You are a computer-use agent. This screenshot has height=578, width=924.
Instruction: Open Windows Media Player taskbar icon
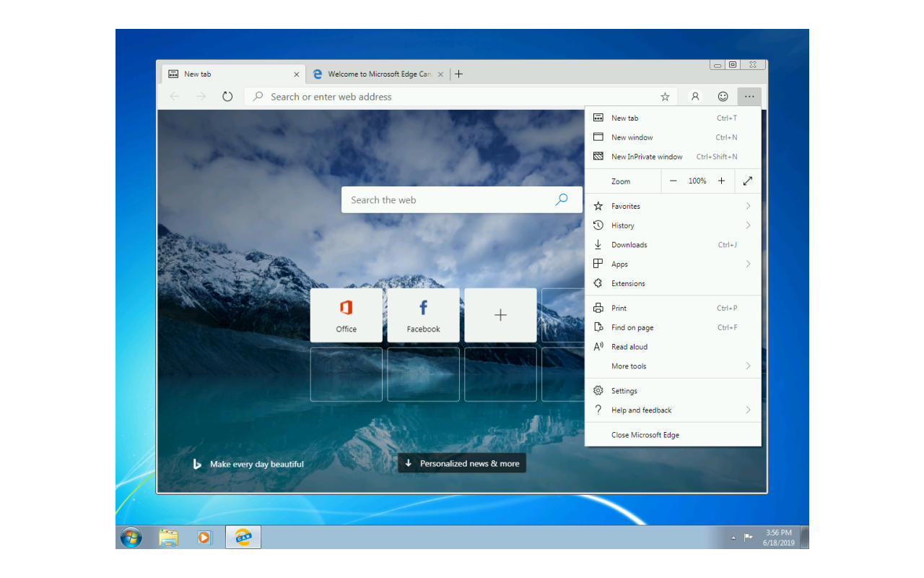[205, 538]
